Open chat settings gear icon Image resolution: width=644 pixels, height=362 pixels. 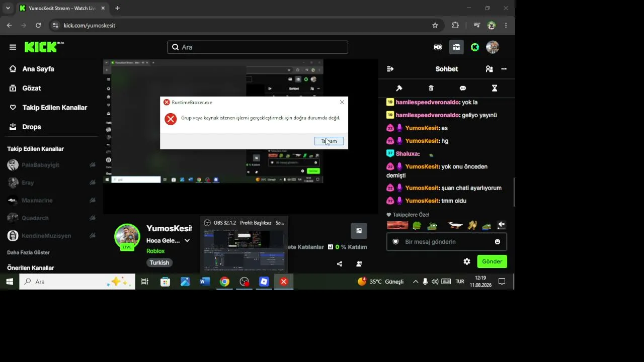[467, 261]
